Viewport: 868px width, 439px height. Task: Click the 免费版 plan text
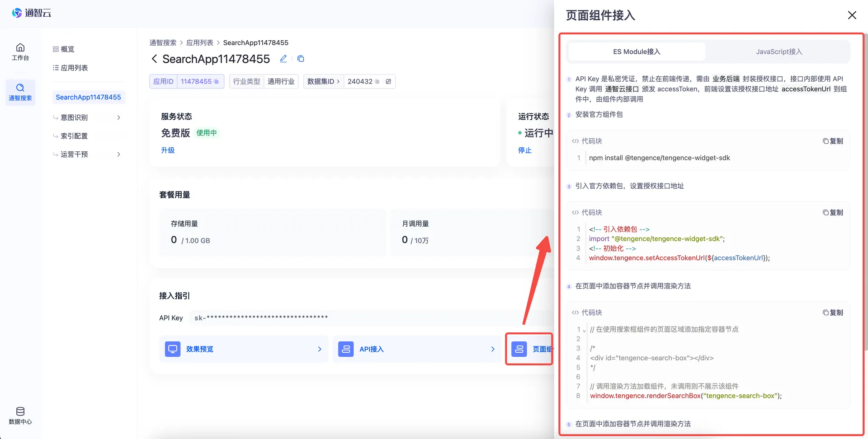pyautogui.click(x=175, y=133)
